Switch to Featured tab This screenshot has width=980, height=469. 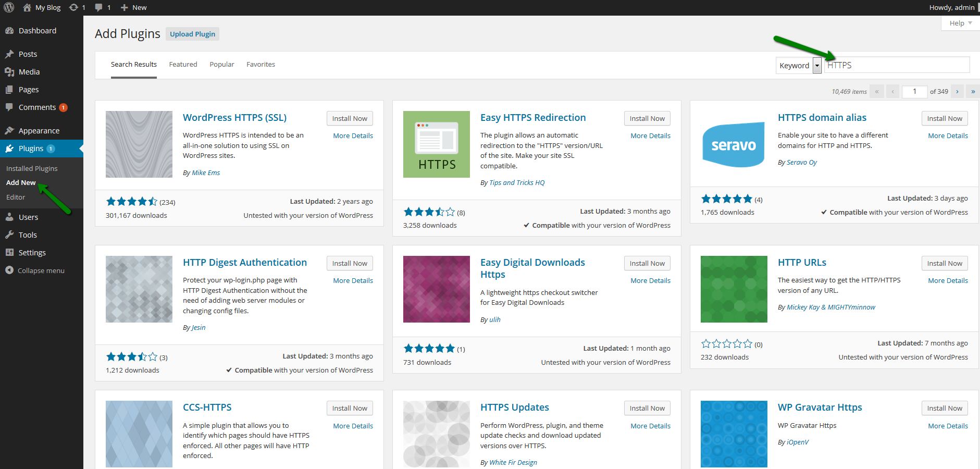click(183, 65)
